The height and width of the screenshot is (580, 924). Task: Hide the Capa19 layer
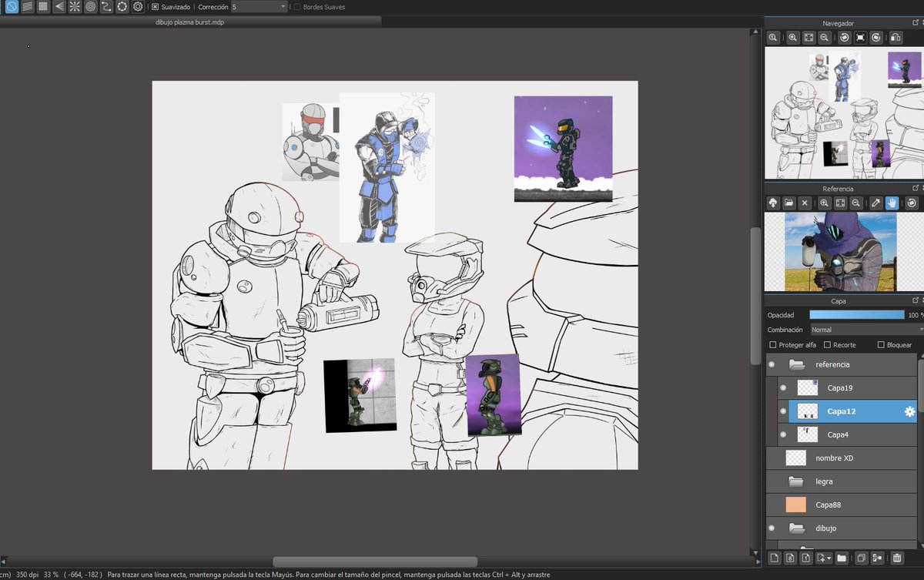click(x=783, y=387)
